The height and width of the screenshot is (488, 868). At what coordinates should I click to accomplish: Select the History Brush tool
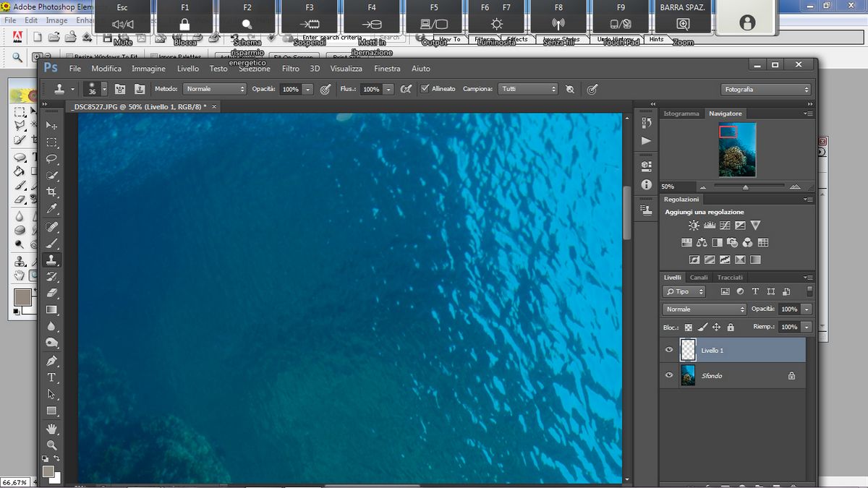[x=51, y=277]
